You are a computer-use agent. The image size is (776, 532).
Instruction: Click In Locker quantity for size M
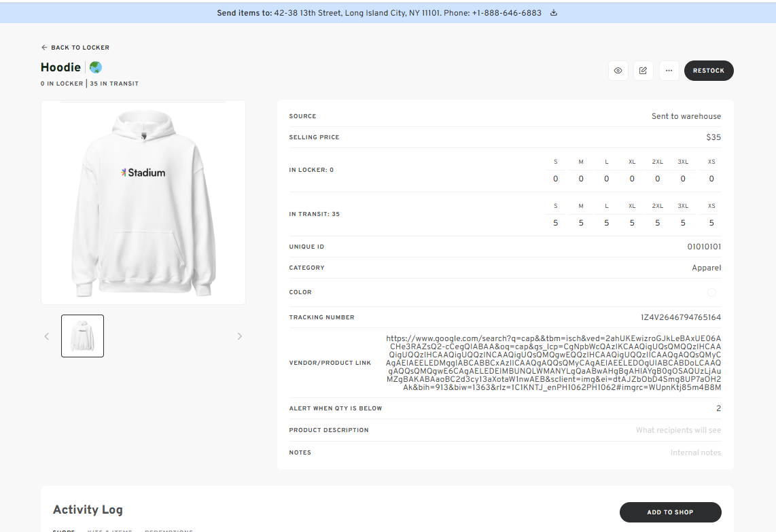pyautogui.click(x=581, y=179)
